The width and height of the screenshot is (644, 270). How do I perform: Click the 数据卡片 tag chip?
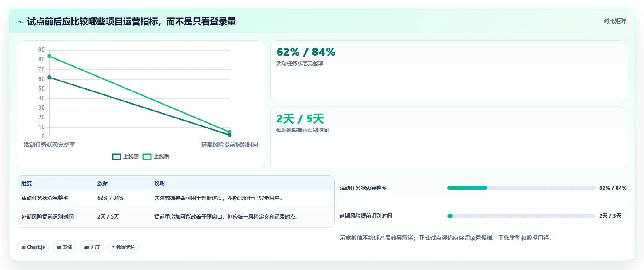pos(124,247)
